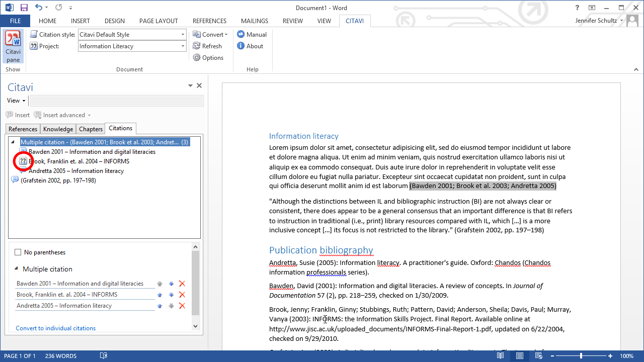Image resolution: width=644 pixels, height=362 pixels.
Task: Click the highlighted (Bawden 2001; Brook et al.) citation
Action: [483, 186]
